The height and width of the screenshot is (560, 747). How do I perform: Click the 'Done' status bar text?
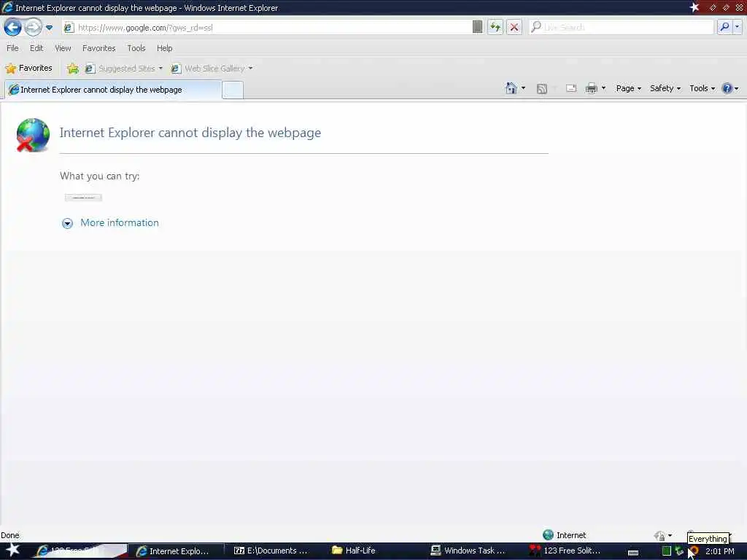(x=10, y=535)
